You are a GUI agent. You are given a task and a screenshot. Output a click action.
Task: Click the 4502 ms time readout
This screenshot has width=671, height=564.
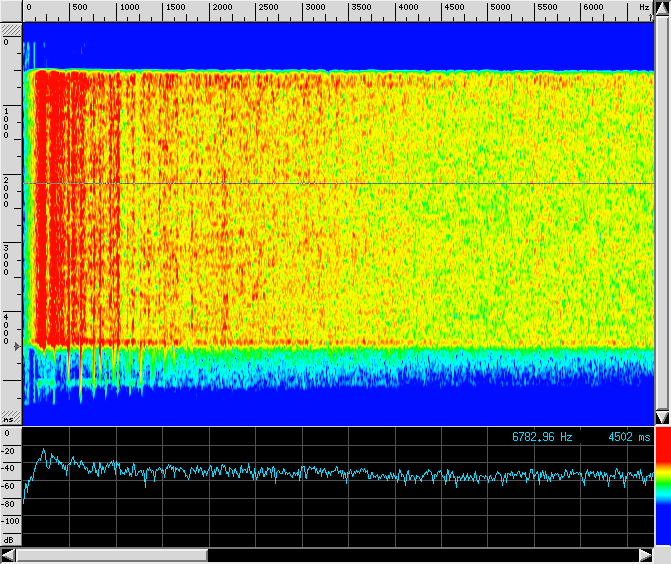click(x=627, y=437)
